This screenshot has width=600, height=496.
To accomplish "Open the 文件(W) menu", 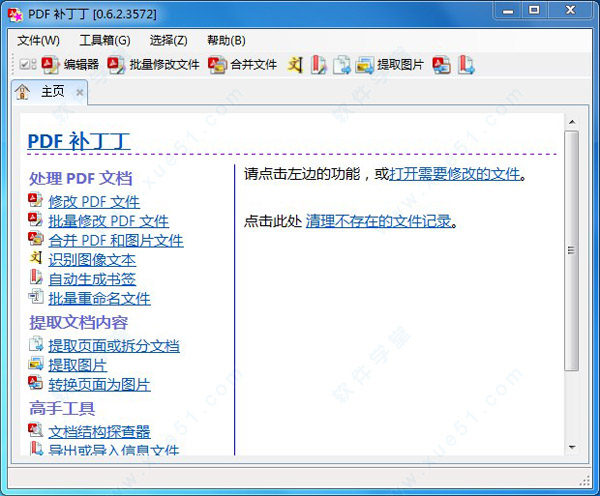I will (x=38, y=40).
